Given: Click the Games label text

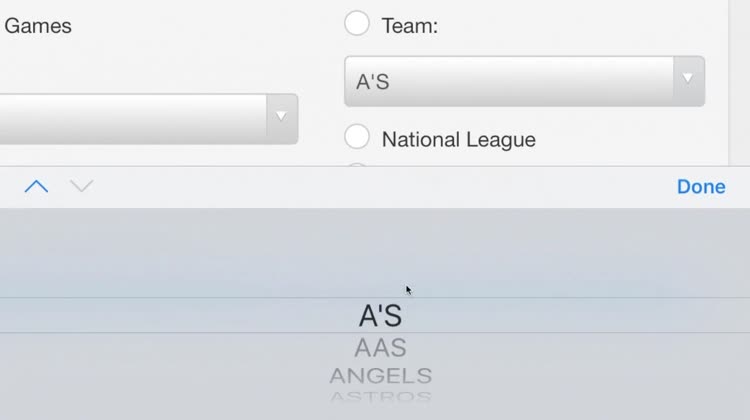Looking at the screenshot, I should 38,26.
